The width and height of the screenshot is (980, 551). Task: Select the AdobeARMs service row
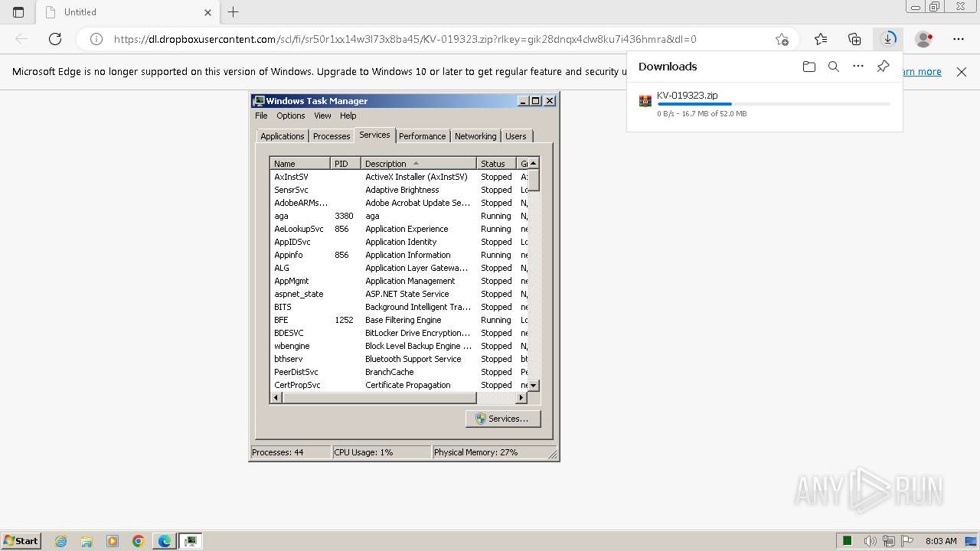coord(399,203)
